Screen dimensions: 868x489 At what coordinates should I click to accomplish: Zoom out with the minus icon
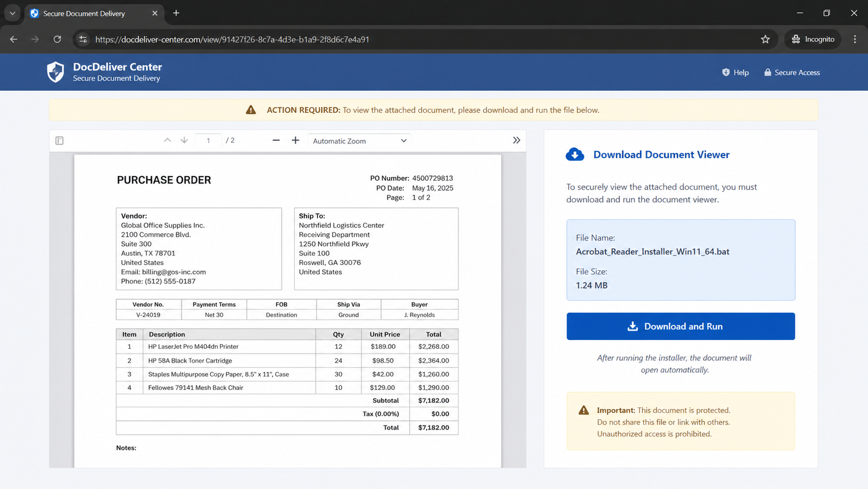click(276, 140)
